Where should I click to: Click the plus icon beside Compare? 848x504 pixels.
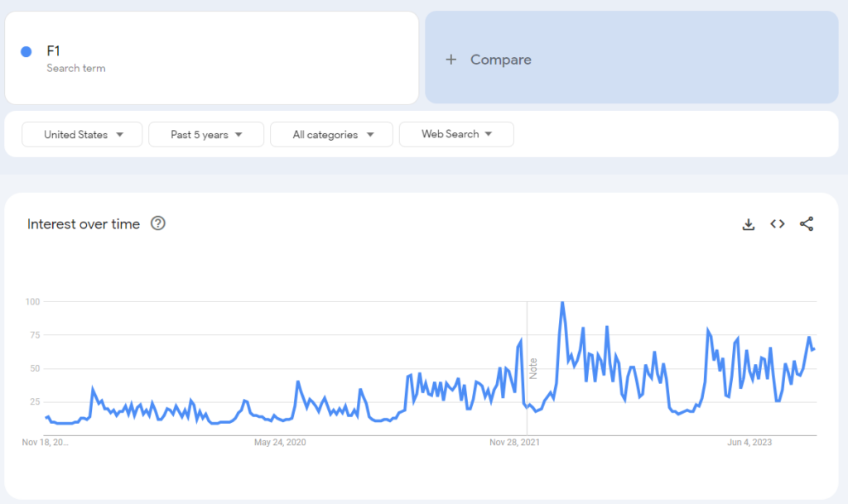point(451,60)
